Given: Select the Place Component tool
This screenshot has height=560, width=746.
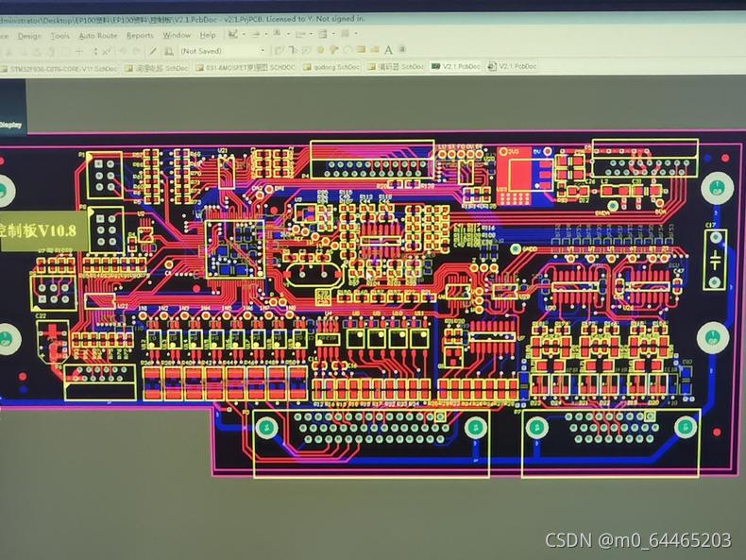Looking at the screenshot, I should click(x=402, y=49).
